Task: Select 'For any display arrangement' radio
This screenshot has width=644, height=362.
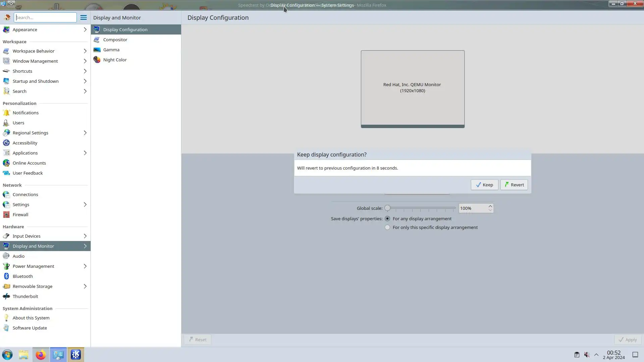Action: (x=387, y=219)
